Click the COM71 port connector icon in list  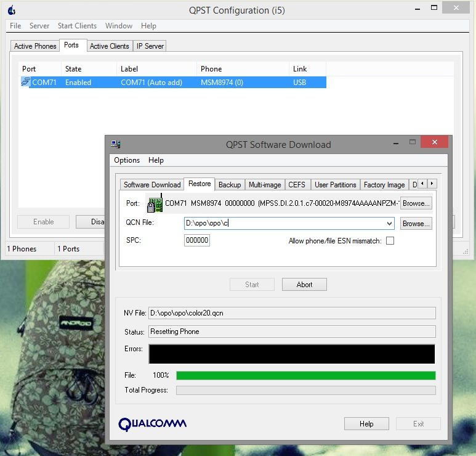click(25, 82)
